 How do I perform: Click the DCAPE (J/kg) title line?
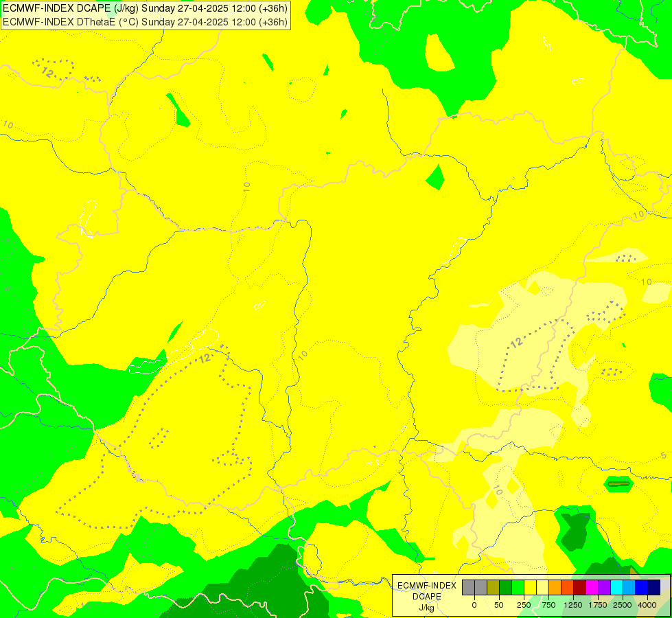pos(145,8)
